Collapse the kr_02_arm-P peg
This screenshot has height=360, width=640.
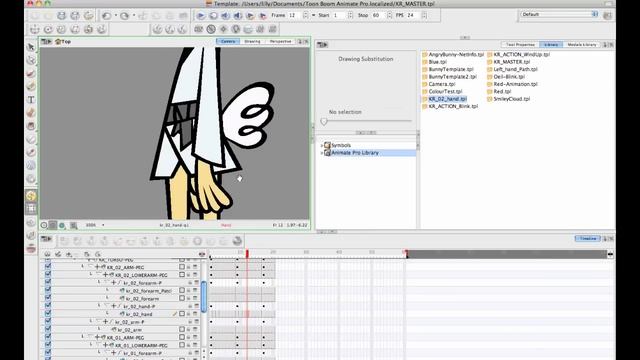pos(99,322)
